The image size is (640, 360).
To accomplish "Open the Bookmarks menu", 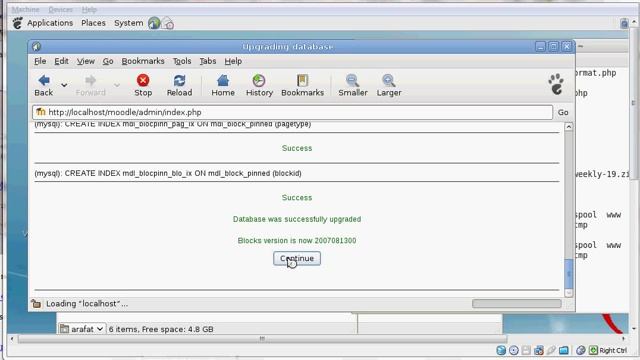I will (x=143, y=61).
